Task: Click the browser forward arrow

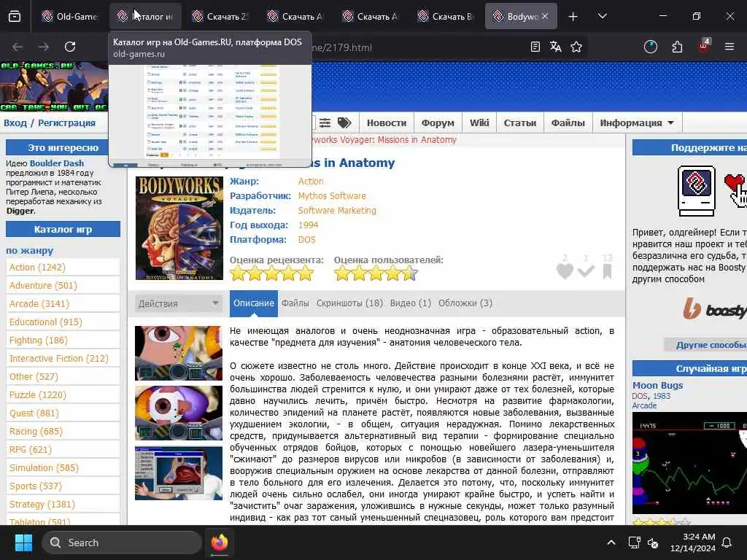Action: 43,47
